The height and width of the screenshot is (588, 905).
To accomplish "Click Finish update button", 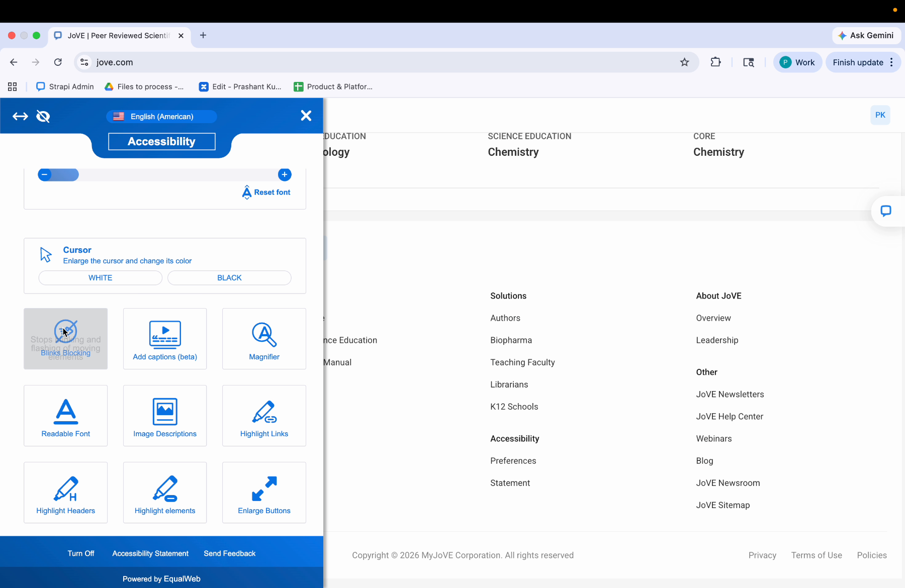I will click(x=858, y=62).
